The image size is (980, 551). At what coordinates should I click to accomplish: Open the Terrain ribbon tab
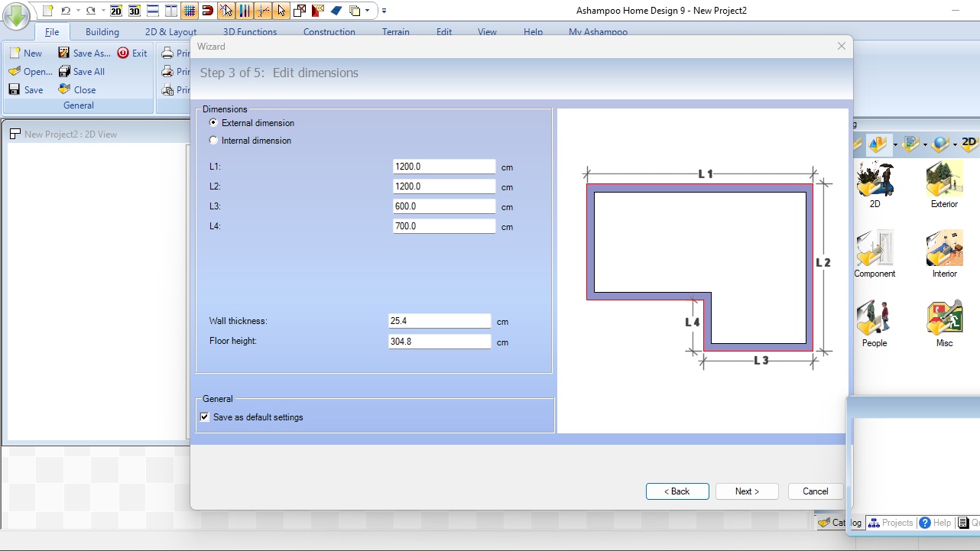coord(396,32)
